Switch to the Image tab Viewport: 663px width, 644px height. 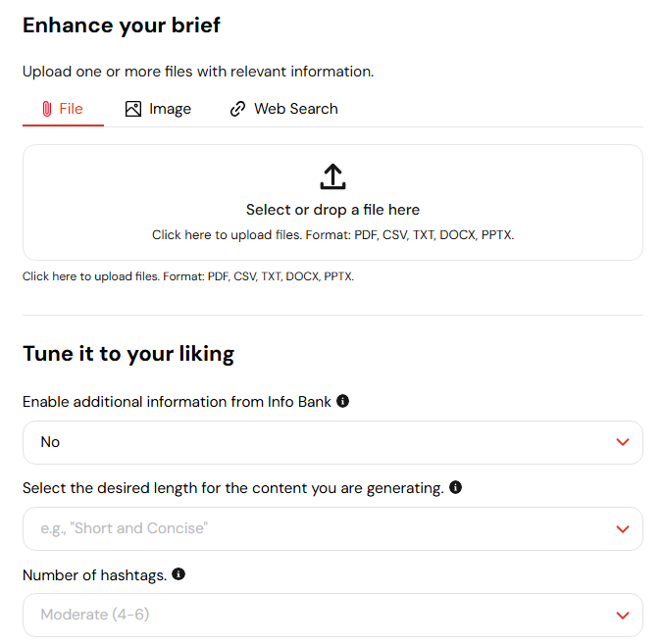pyautogui.click(x=158, y=109)
